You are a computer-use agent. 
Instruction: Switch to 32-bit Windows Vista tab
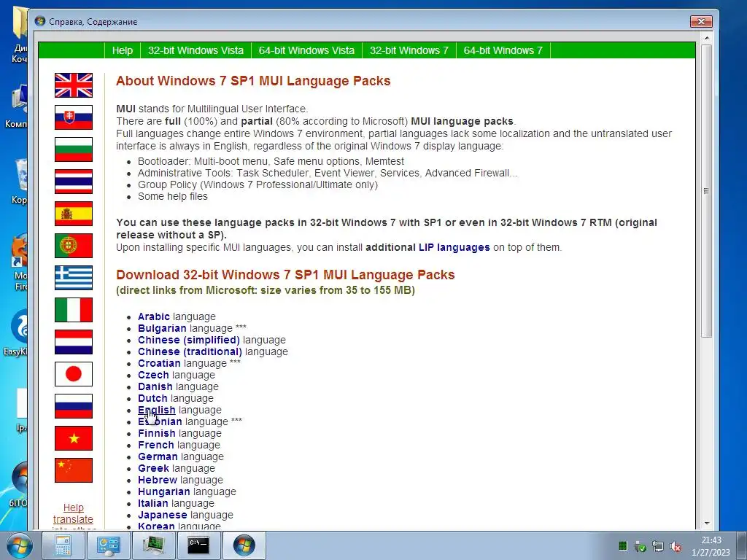(196, 50)
